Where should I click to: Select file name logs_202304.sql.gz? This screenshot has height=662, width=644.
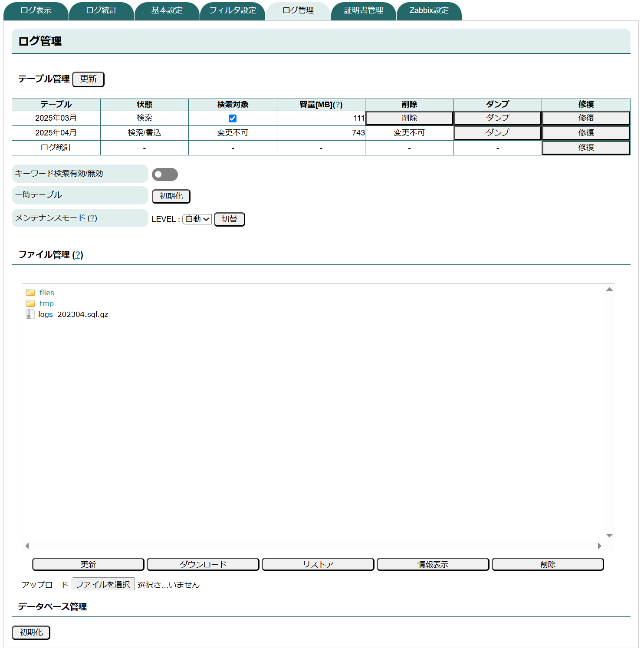(73, 314)
